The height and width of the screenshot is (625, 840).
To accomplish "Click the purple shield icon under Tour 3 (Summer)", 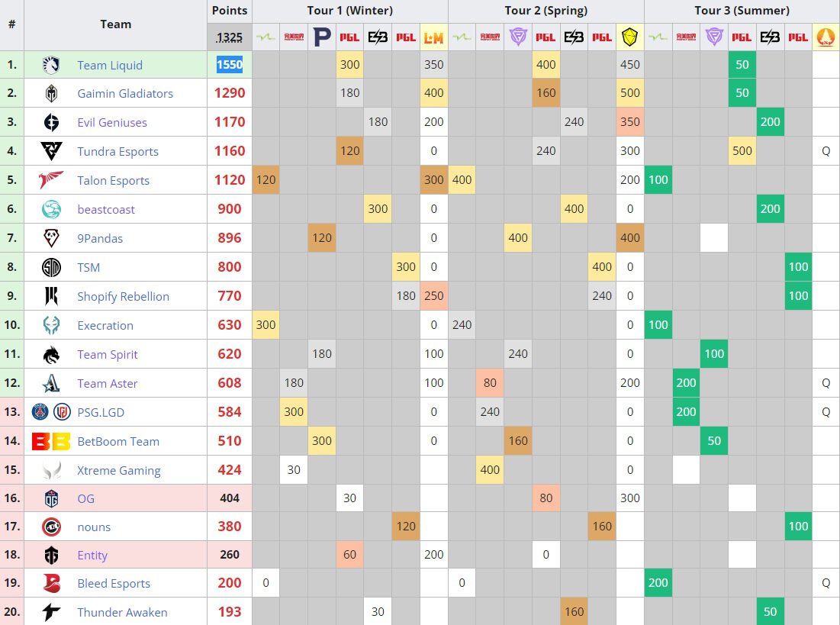I will pyautogui.click(x=713, y=37).
